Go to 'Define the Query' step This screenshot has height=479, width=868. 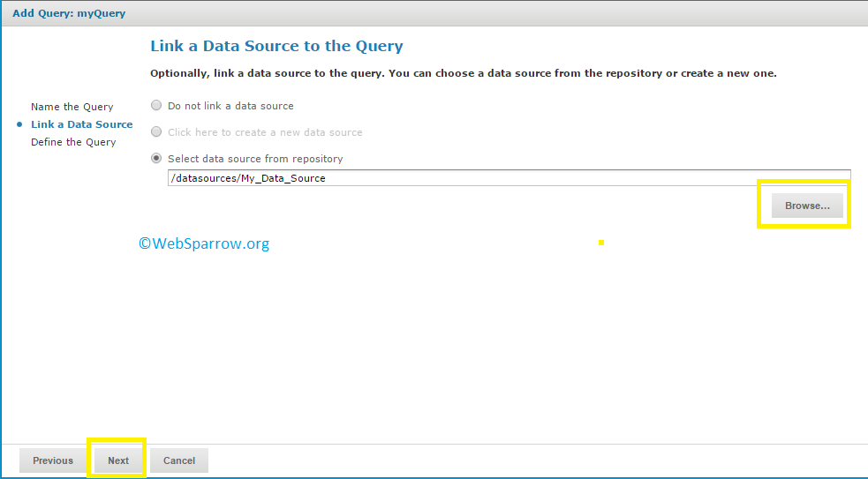point(73,142)
